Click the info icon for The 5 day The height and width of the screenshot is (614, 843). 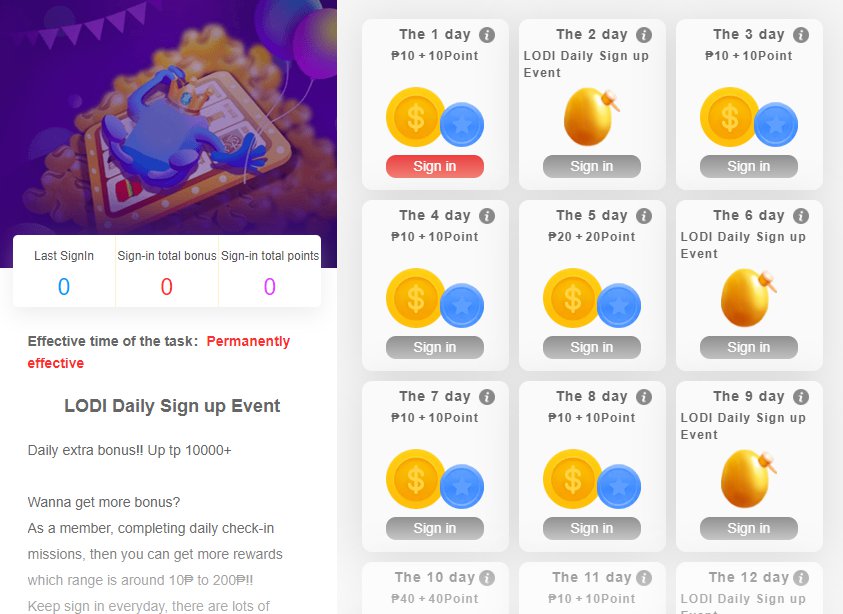(644, 216)
